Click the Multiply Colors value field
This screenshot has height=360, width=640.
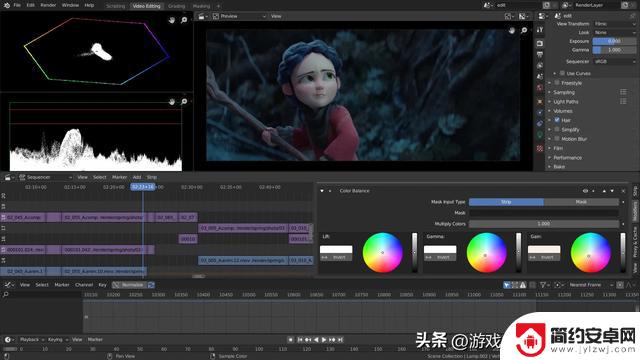[544, 224]
